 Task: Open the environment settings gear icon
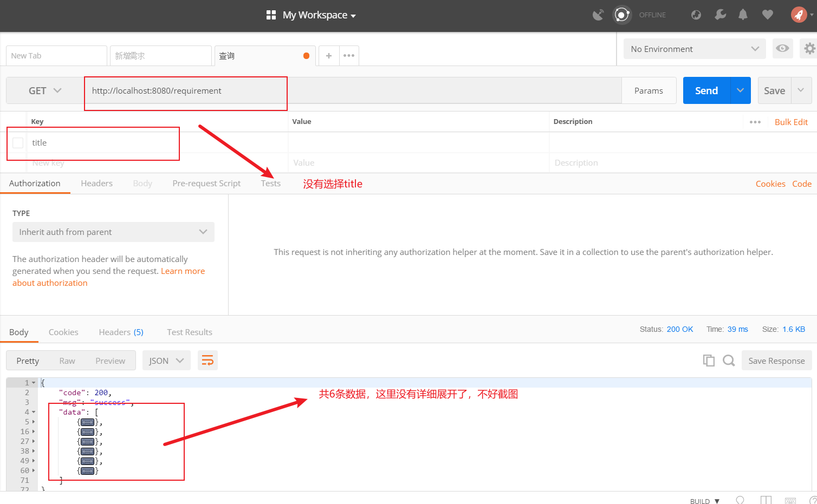click(809, 49)
